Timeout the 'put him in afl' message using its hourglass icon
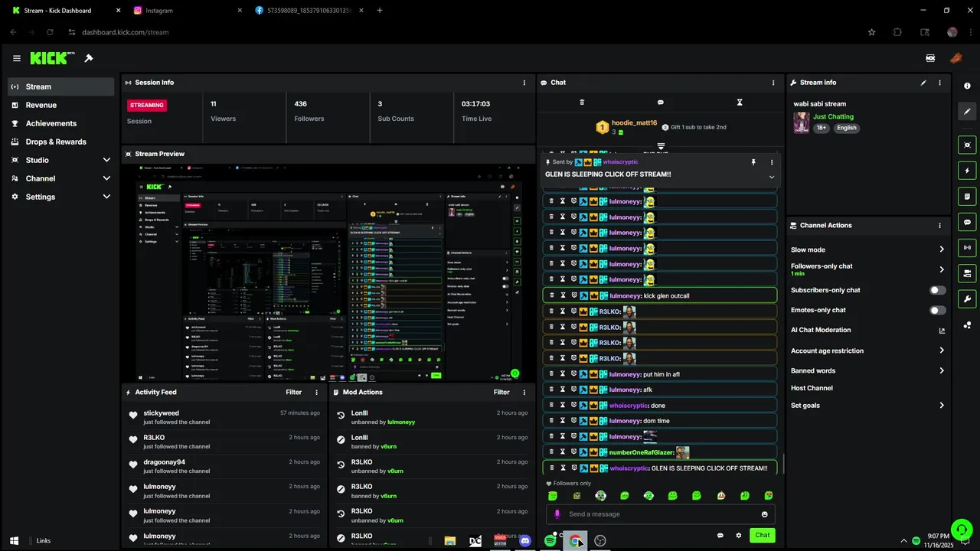The width and height of the screenshot is (980, 551). coord(562,374)
